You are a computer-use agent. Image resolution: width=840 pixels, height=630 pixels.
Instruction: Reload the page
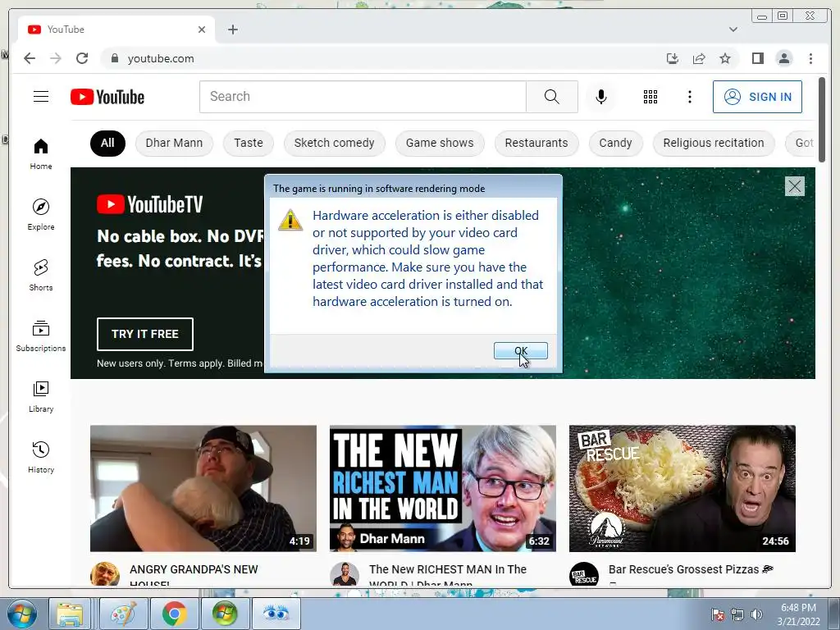point(82,58)
